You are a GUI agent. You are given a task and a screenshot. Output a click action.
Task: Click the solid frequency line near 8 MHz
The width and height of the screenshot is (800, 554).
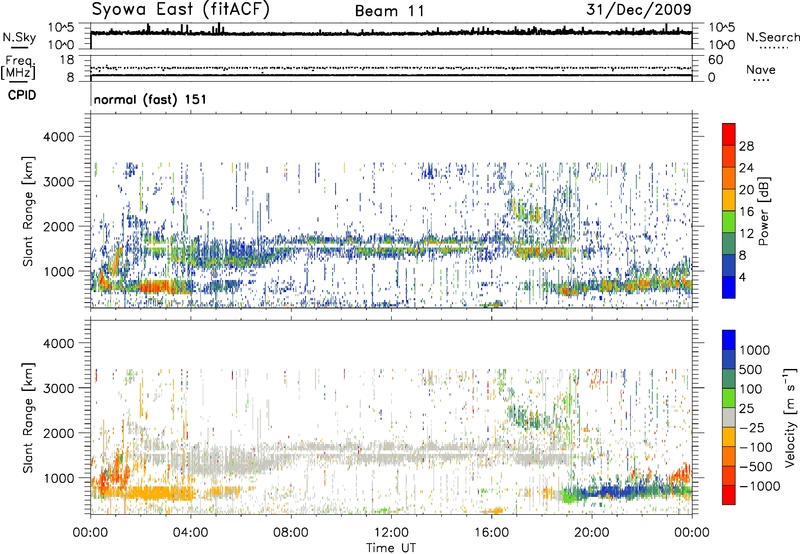(x=391, y=75)
